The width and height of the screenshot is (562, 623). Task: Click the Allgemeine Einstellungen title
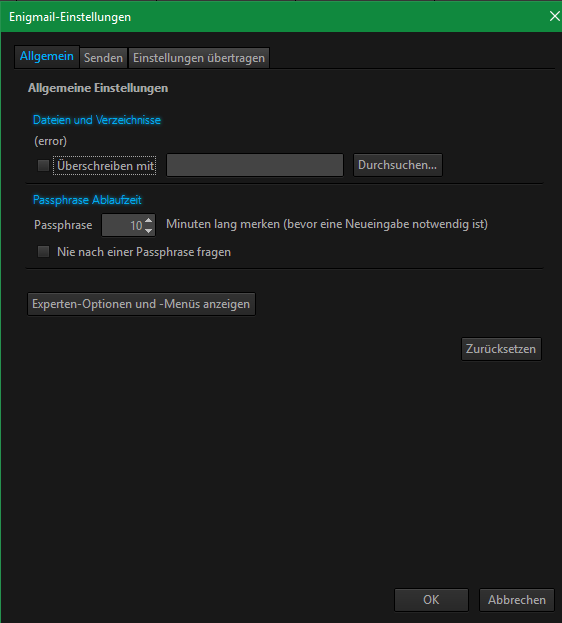pyautogui.click(x=98, y=88)
